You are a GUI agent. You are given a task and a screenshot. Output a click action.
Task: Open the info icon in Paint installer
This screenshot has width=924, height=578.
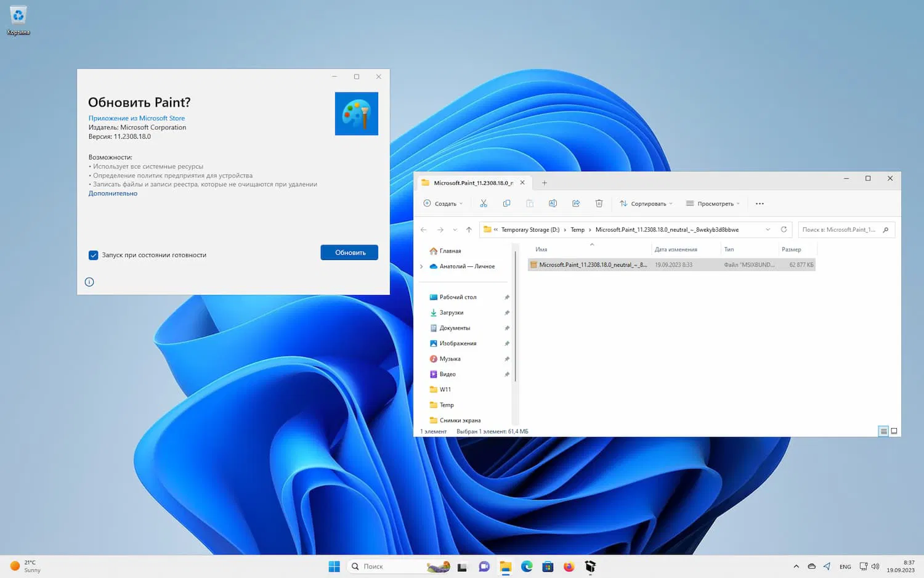[x=89, y=282]
